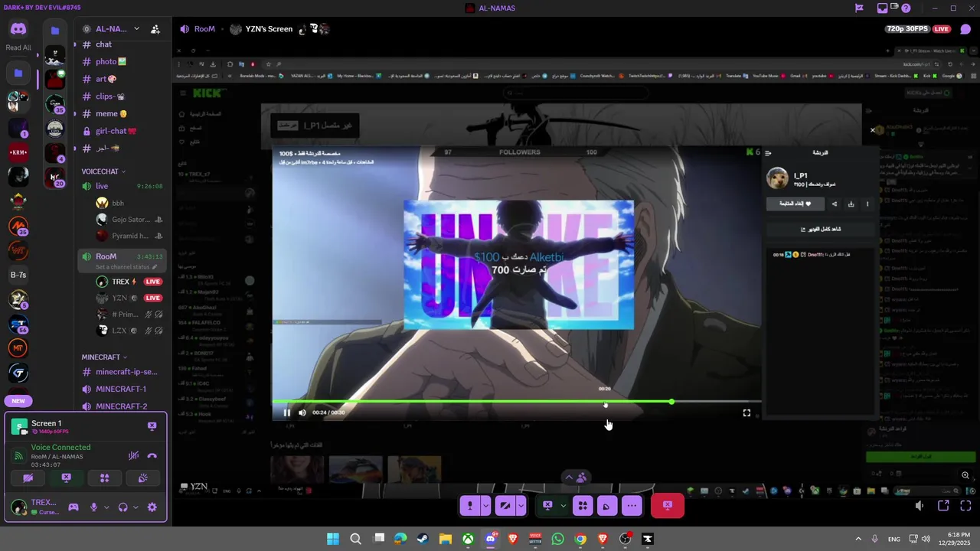Open more options ellipsis in call bar
This screenshot has width=980, height=551.
[x=631, y=506]
